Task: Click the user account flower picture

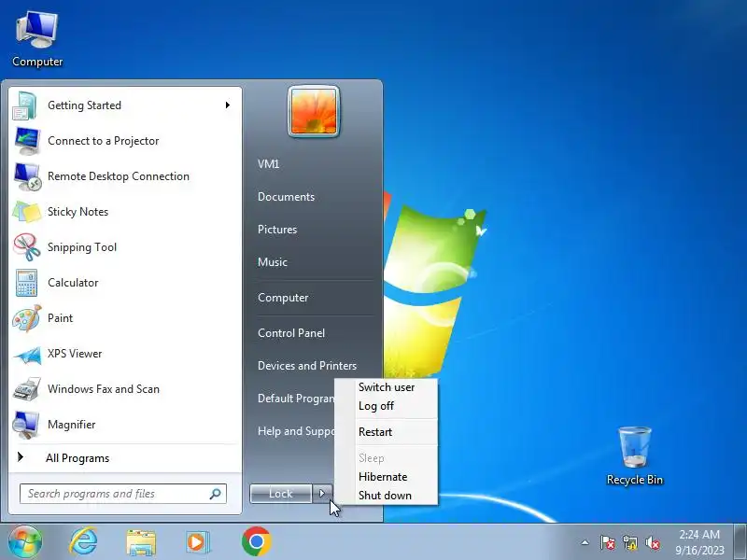Action: coord(314,111)
